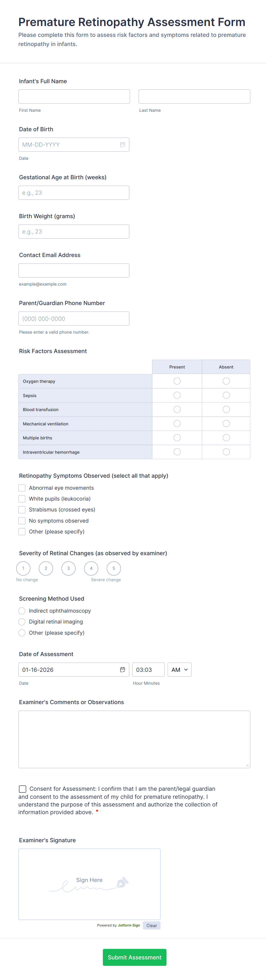
Task: Mark Sepsis as Absent
Action: click(x=226, y=395)
